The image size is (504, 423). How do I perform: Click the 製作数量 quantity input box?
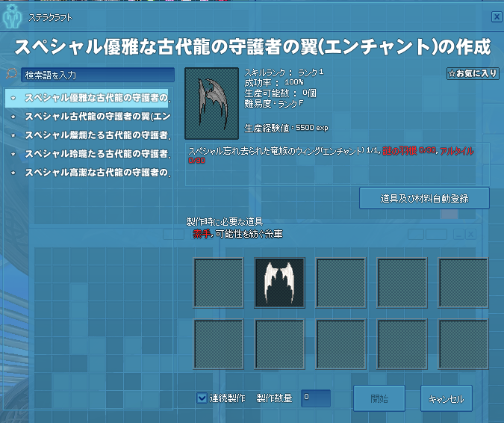(x=316, y=398)
